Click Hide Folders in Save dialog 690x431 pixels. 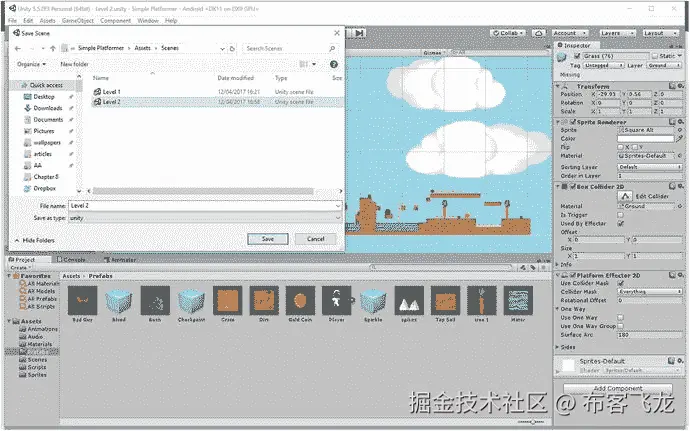coord(35,240)
